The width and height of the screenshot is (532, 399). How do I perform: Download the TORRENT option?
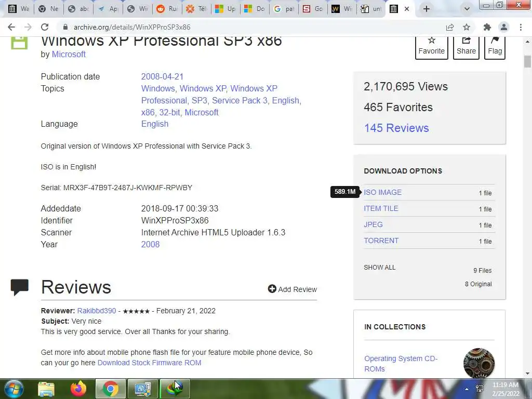click(381, 241)
